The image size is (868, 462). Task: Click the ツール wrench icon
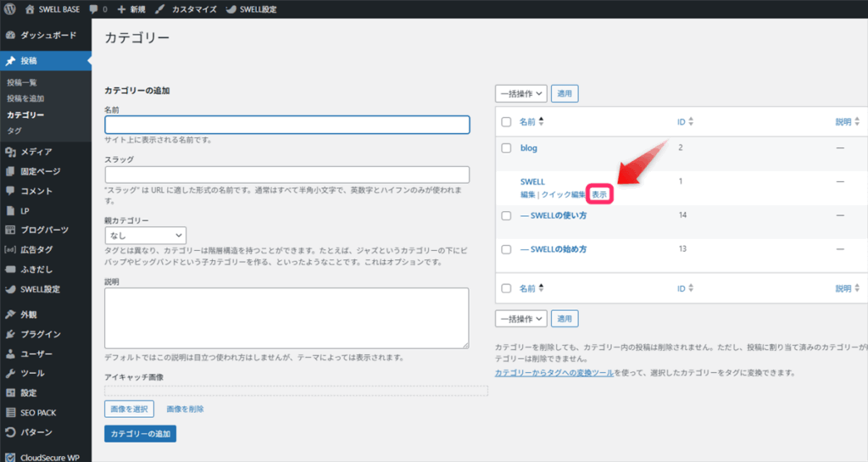[x=10, y=374]
